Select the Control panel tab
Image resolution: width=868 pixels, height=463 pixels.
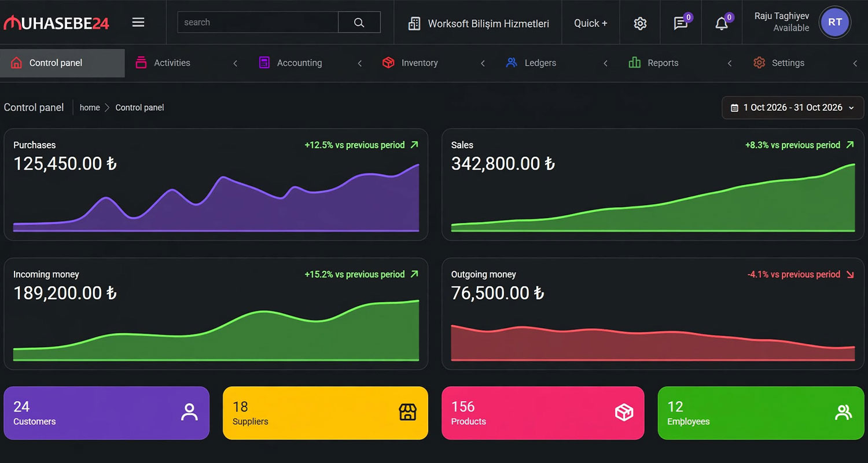(x=62, y=63)
